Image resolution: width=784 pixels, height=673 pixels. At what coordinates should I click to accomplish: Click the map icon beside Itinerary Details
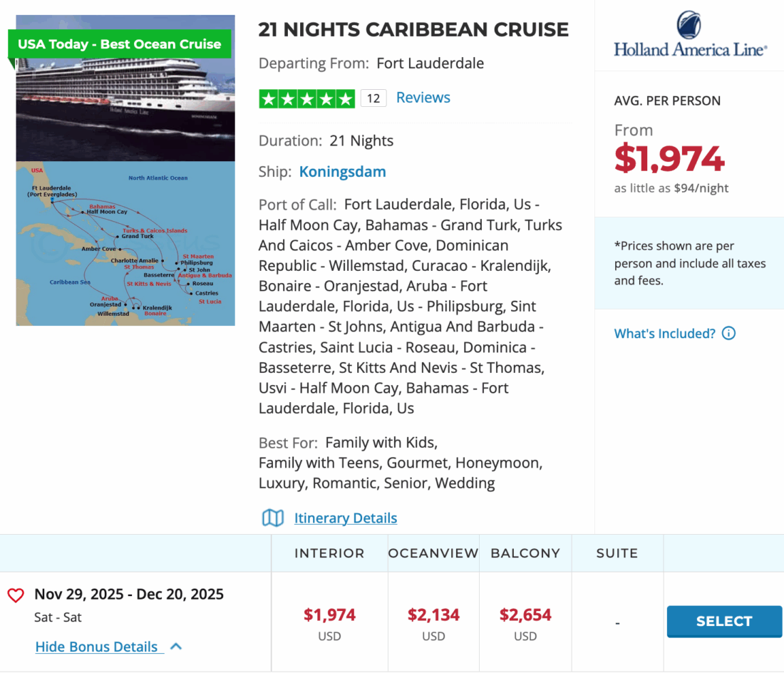(x=273, y=518)
